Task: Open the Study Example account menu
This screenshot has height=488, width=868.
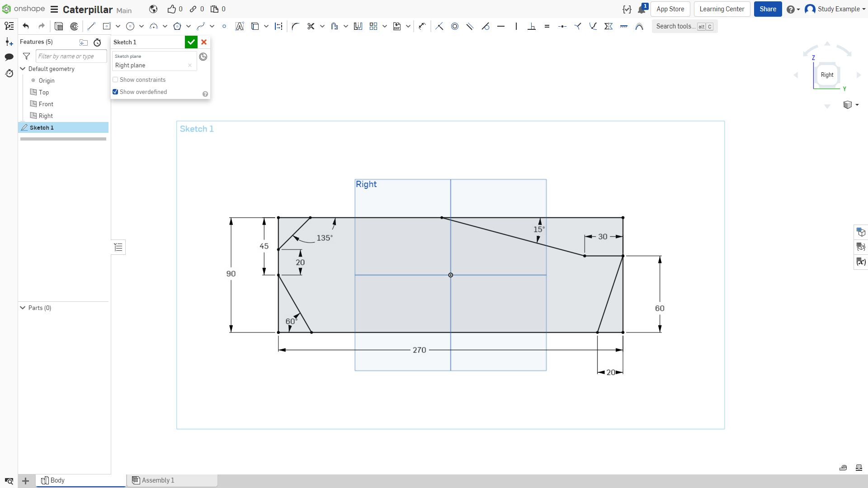Action: pyautogui.click(x=835, y=9)
